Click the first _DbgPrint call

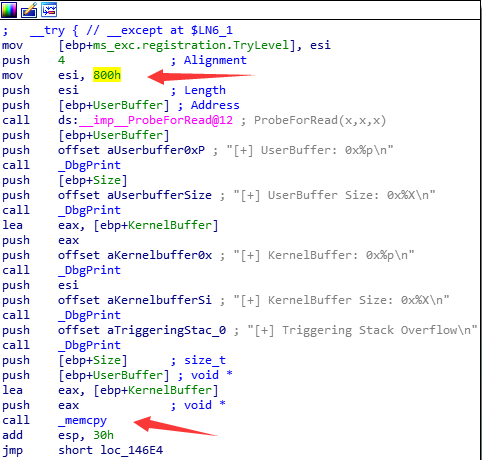pos(89,165)
